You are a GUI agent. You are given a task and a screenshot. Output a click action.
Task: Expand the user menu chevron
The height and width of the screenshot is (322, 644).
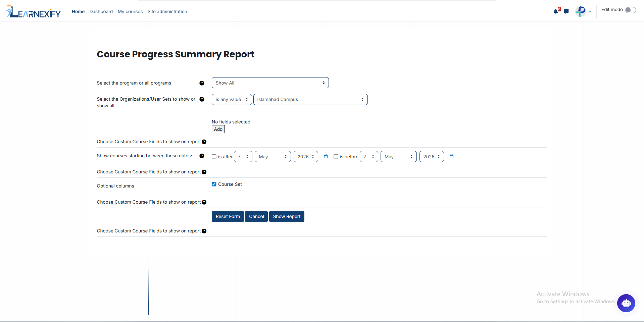pos(590,12)
